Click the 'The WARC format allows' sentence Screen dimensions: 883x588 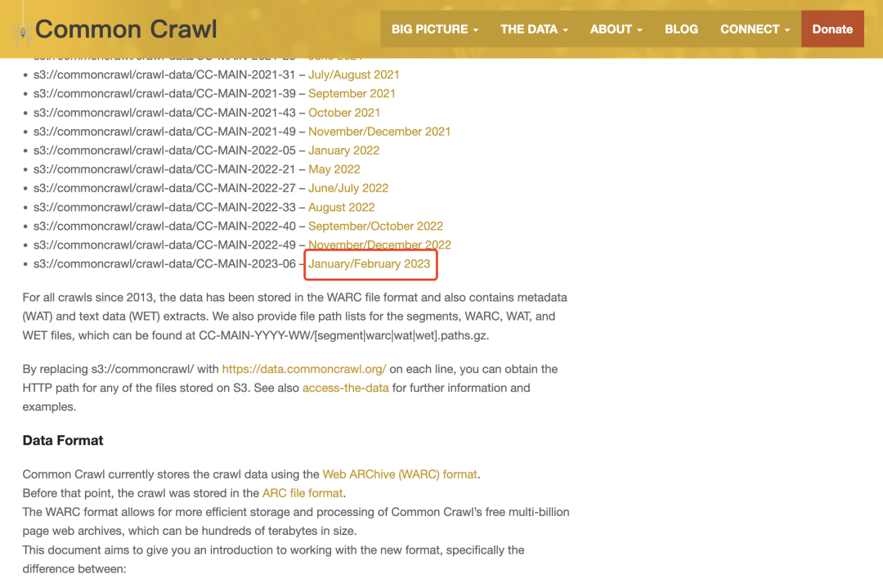click(x=296, y=522)
